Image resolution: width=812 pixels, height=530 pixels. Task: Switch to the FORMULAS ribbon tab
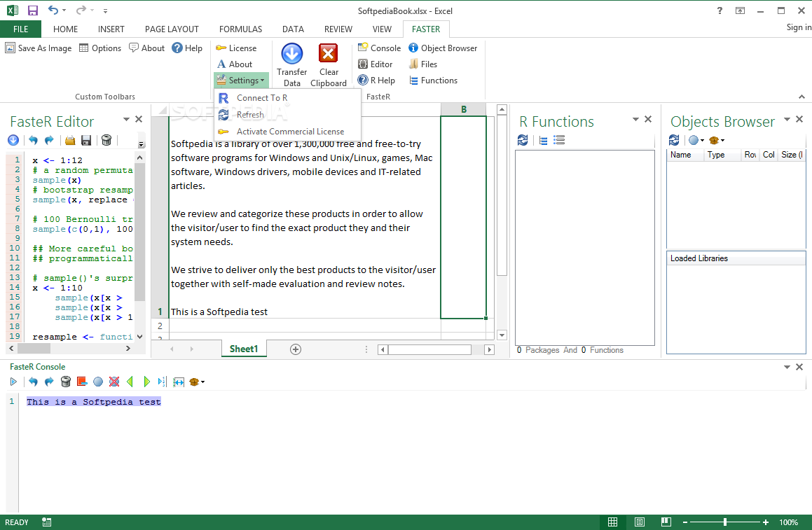point(240,29)
